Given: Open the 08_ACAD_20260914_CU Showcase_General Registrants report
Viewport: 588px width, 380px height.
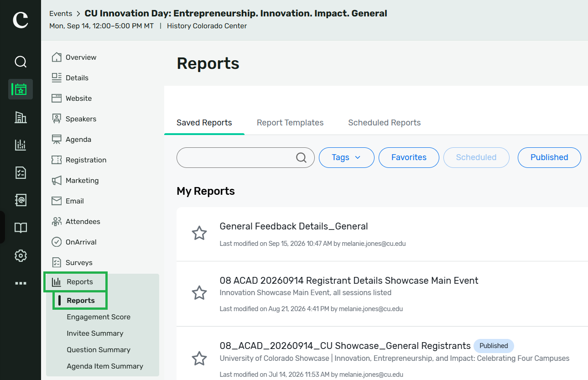Looking at the screenshot, I should (345, 346).
